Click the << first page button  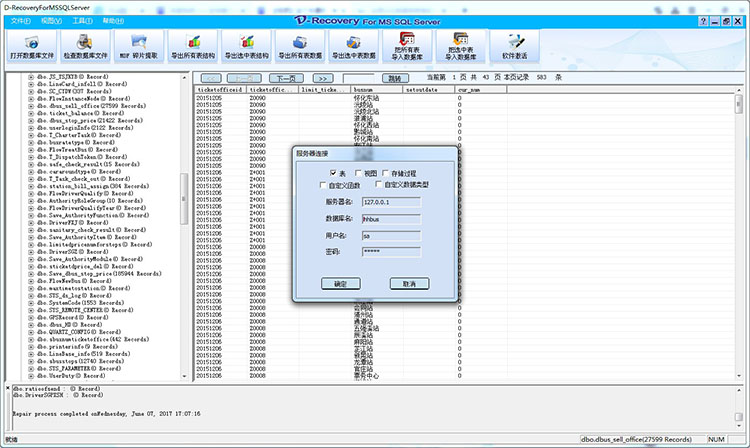tap(211, 78)
